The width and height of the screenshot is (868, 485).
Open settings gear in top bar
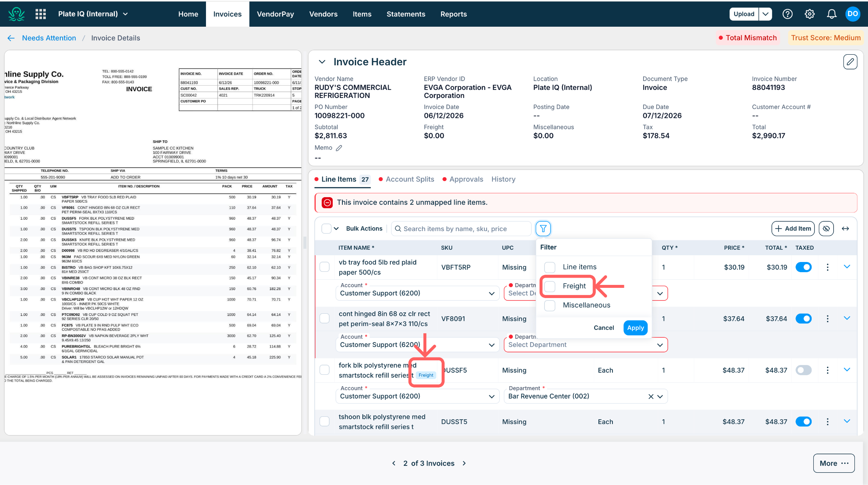(810, 14)
